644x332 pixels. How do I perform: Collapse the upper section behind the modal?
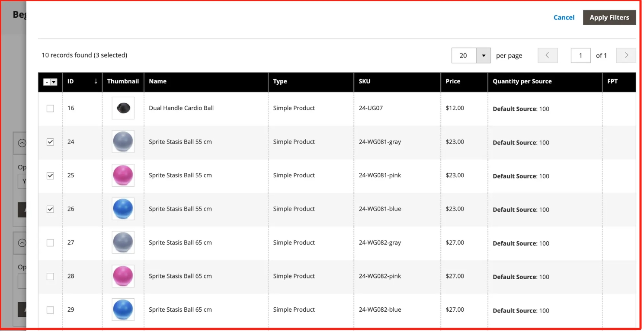pos(22,143)
